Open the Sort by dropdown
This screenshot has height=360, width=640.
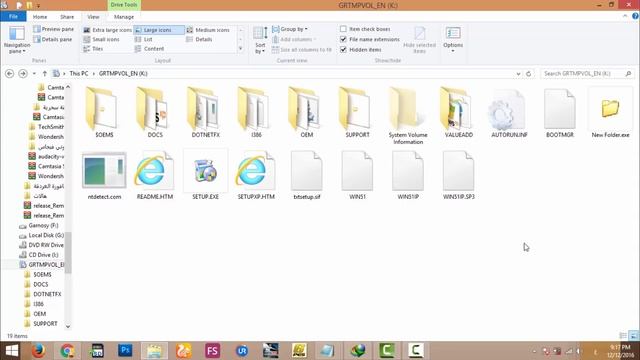(260, 40)
